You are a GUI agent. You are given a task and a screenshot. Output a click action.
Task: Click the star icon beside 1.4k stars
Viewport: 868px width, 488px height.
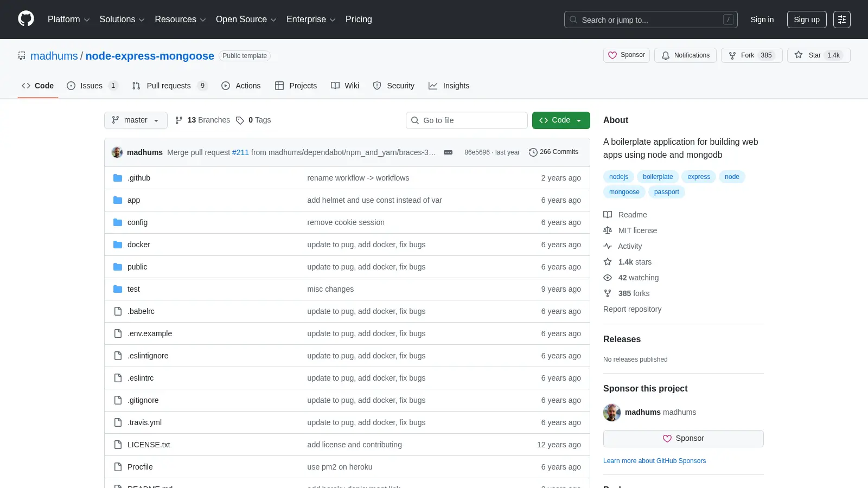point(608,262)
